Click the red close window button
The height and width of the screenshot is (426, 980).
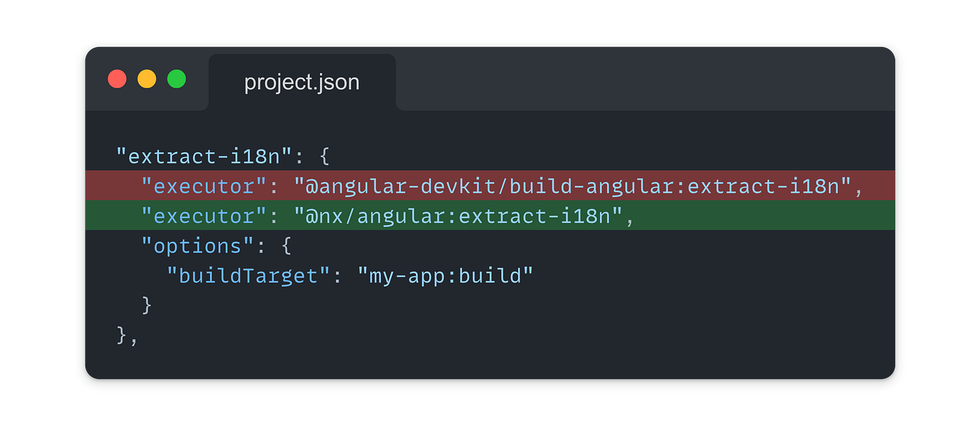tap(117, 79)
